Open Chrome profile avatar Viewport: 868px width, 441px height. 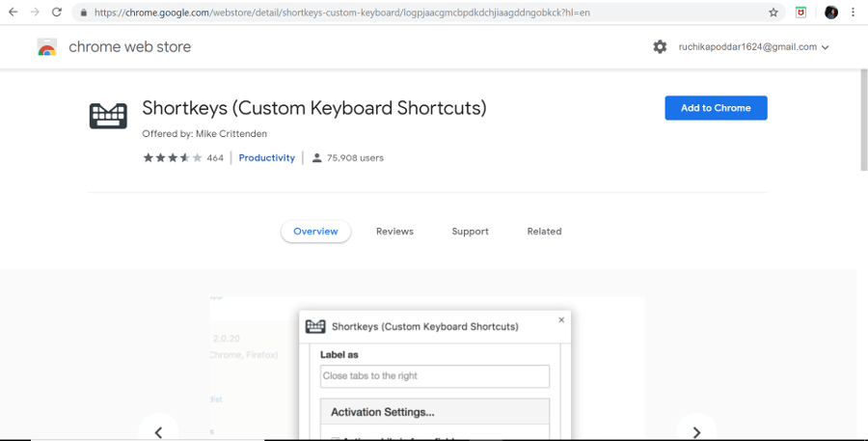[830, 13]
